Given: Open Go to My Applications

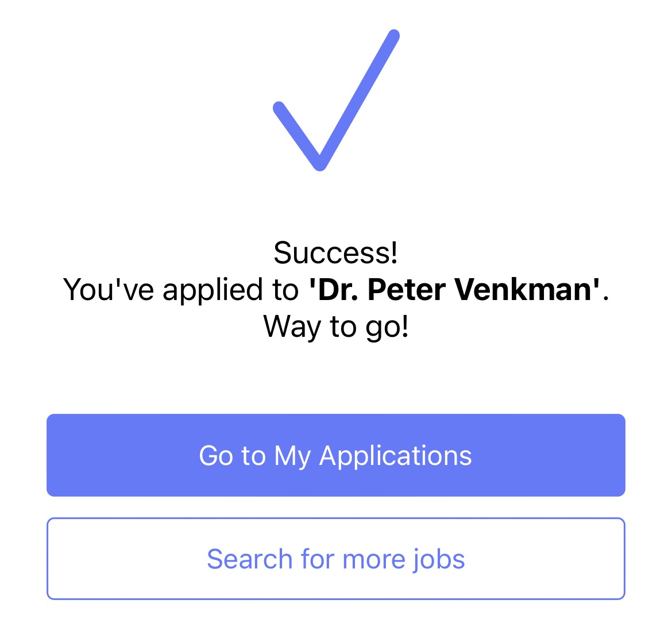Looking at the screenshot, I should (336, 455).
